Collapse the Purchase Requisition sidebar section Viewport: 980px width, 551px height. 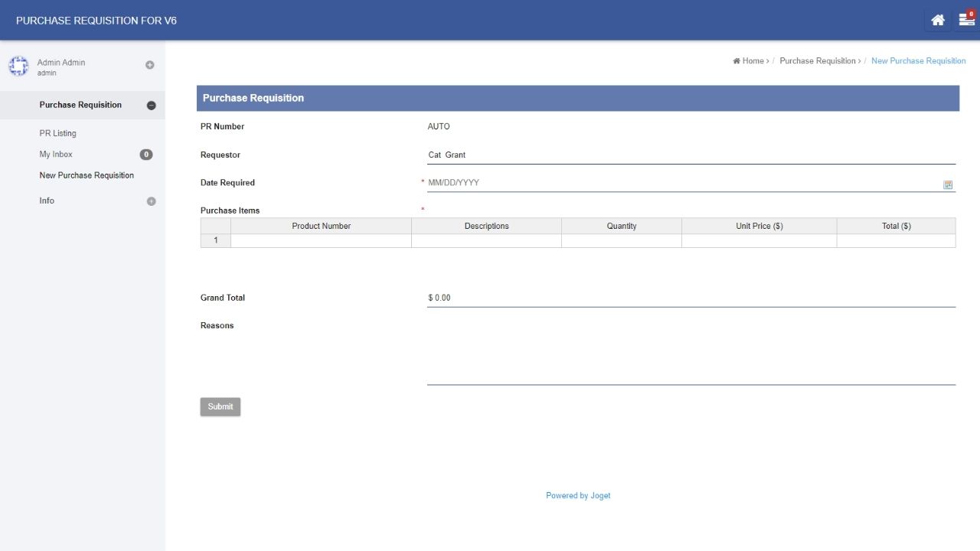[151, 106]
